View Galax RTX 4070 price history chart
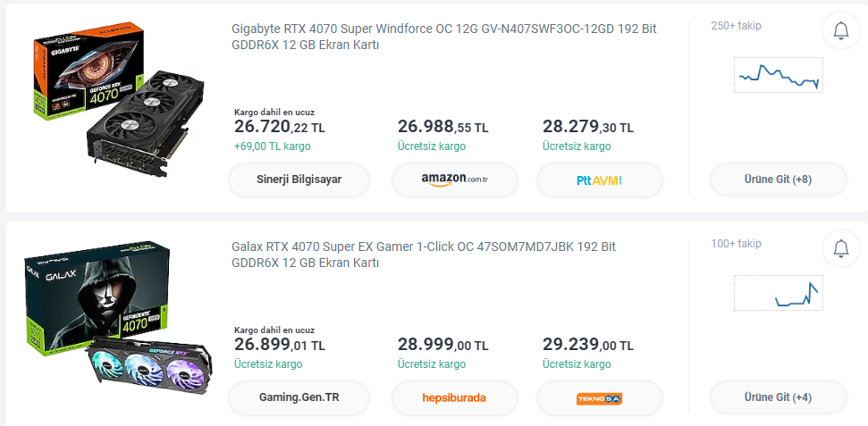 tap(779, 293)
